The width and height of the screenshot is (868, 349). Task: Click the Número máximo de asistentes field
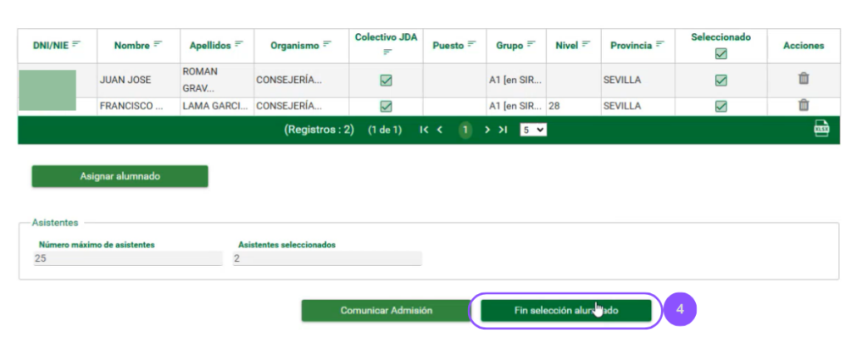pos(128,258)
